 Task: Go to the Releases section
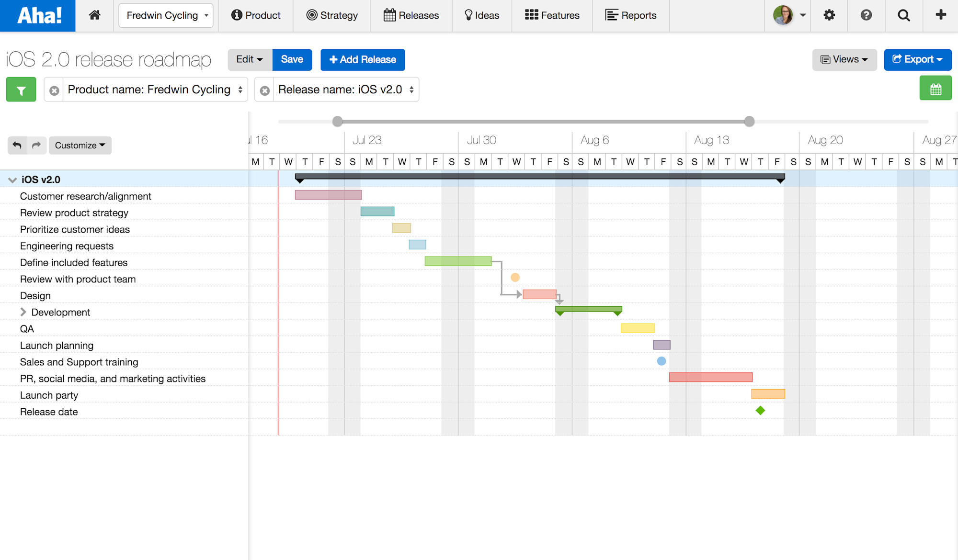click(411, 15)
